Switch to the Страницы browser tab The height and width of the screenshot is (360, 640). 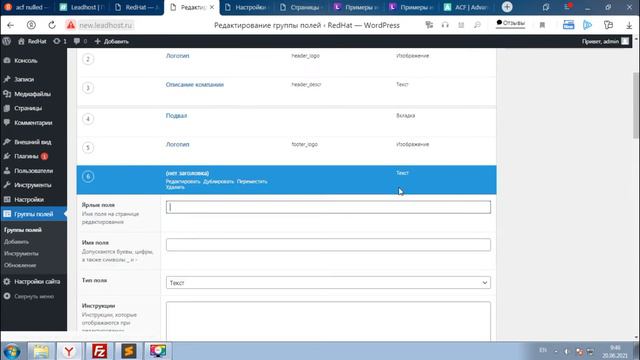[x=302, y=7]
